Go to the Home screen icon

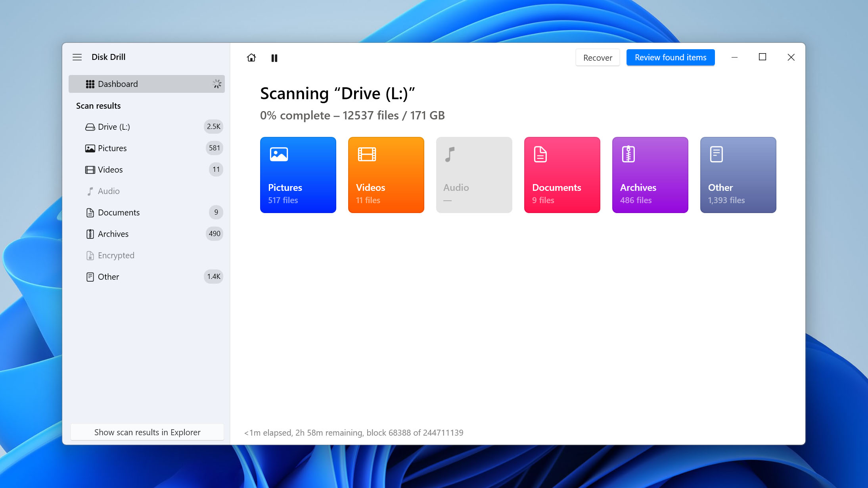[251, 58]
